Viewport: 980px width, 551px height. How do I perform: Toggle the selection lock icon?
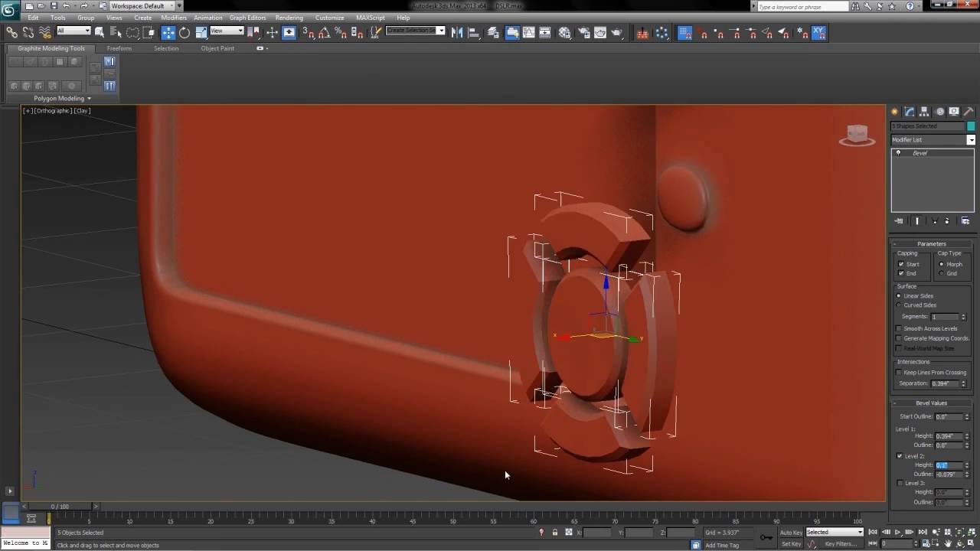point(555,532)
